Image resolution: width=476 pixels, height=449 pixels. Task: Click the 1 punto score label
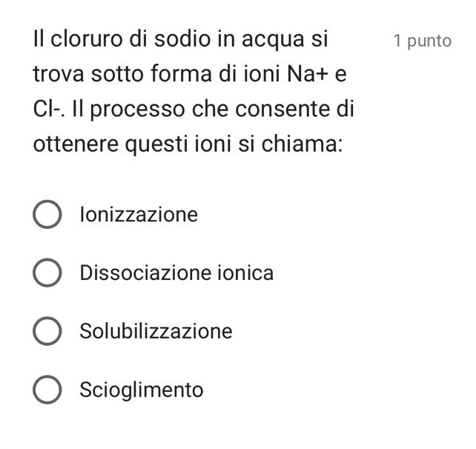click(x=423, y=41)
